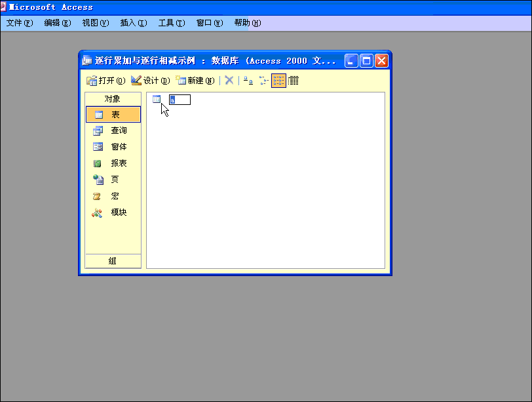
Task: Minimize the database window
Action: tap(351, 61)
